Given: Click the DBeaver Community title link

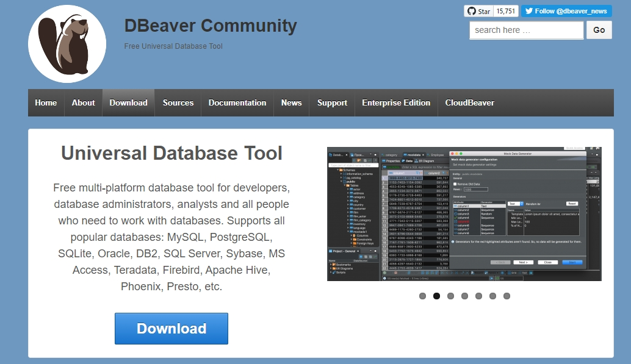Looking at the screenshot, I should 211,26.
